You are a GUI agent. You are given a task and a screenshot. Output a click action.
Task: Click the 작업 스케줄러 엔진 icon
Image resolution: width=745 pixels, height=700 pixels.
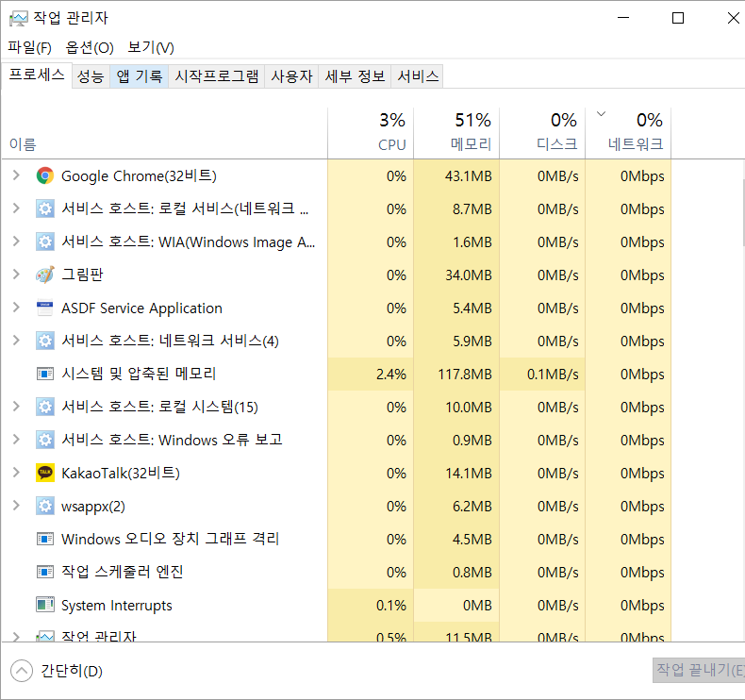tap(45, 572)
